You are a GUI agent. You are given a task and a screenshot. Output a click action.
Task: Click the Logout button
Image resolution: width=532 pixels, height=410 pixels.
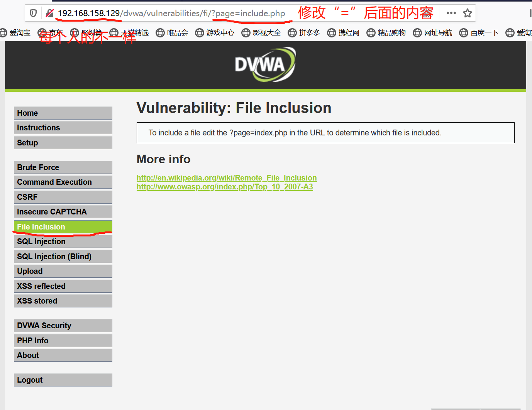pyautogui.click(x=63, y=380)
